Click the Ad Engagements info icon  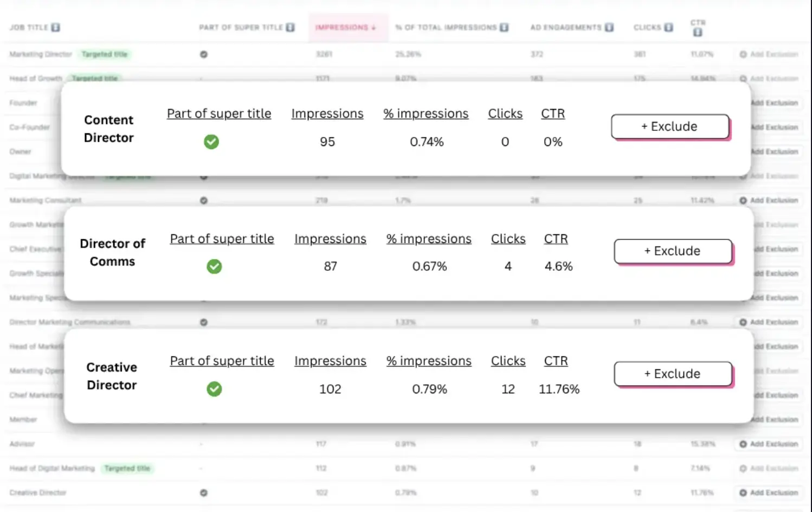[x=609, y=27]
